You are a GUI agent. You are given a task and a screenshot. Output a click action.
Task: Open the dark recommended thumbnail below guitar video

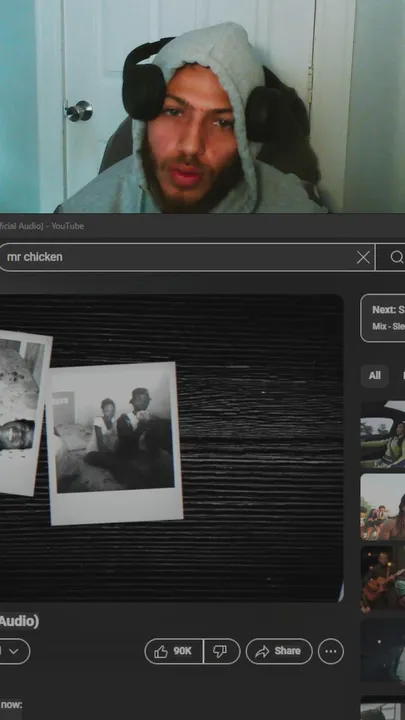pos(383,651)
